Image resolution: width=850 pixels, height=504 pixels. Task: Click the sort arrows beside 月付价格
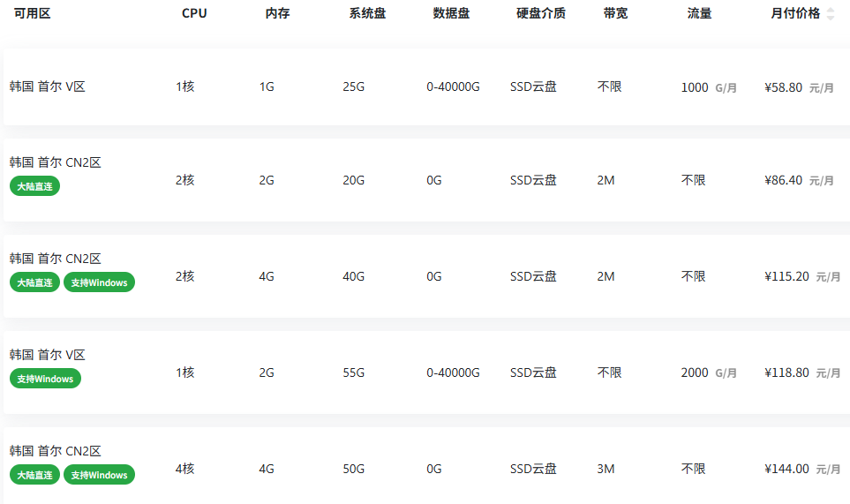click(x=830, y=14)
